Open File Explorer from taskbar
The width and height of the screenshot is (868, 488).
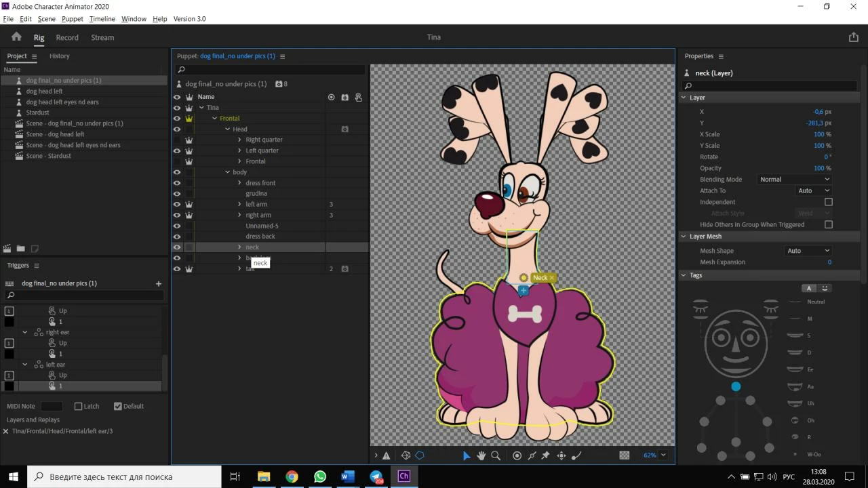(x=264, y=476)
